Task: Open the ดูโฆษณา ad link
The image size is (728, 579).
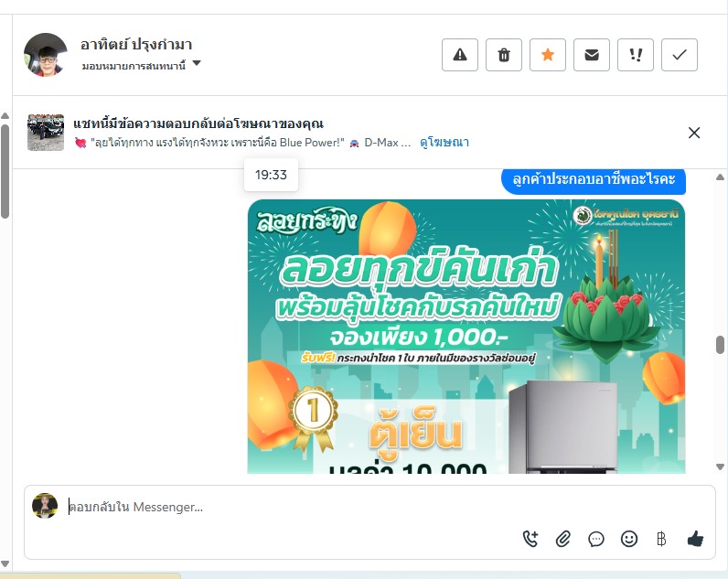Action: [444, 142]
